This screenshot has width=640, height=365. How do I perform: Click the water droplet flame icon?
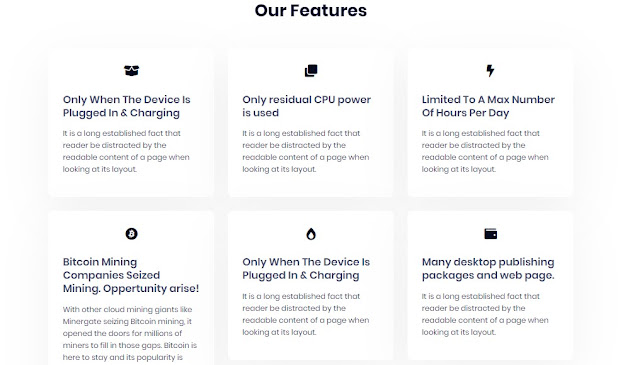[311, 234]
